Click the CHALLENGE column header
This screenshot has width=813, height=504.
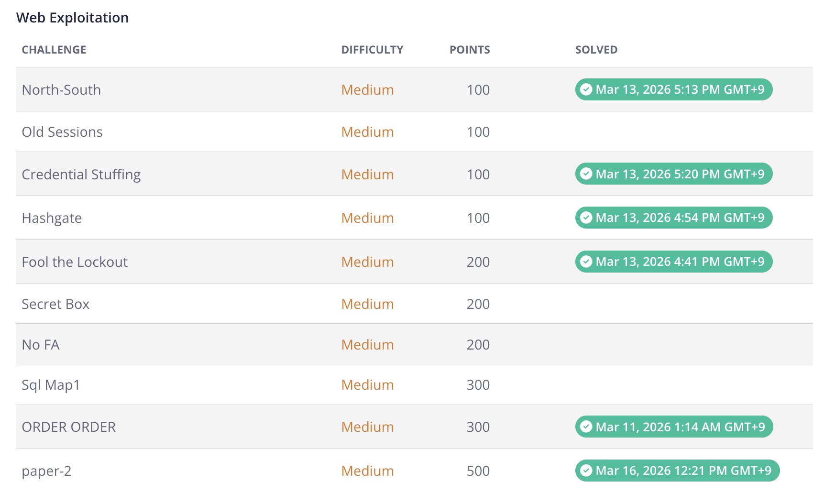54,50
